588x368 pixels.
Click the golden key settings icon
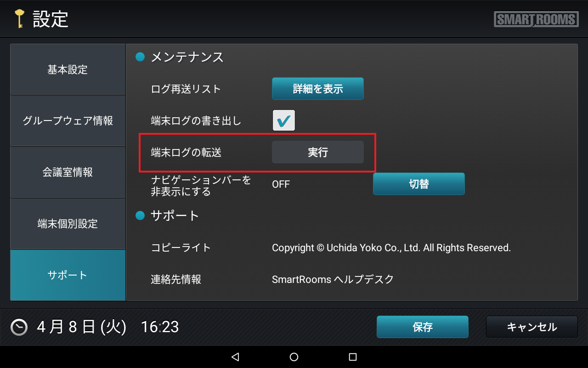18,19
